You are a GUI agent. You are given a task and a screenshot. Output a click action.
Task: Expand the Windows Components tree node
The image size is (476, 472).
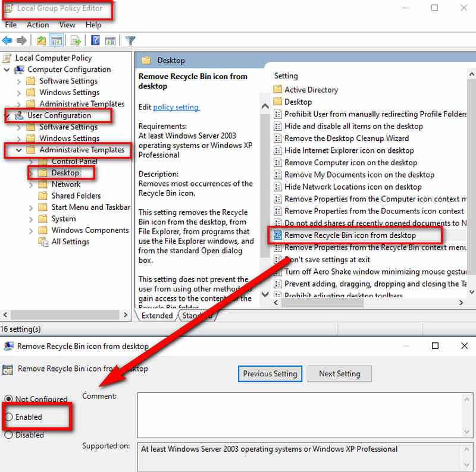31,231
